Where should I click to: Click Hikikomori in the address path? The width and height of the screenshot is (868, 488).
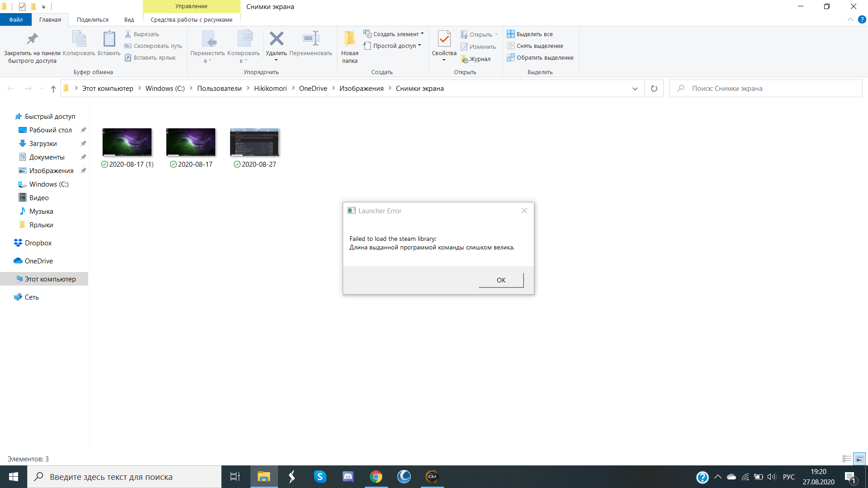click(270, 89)
